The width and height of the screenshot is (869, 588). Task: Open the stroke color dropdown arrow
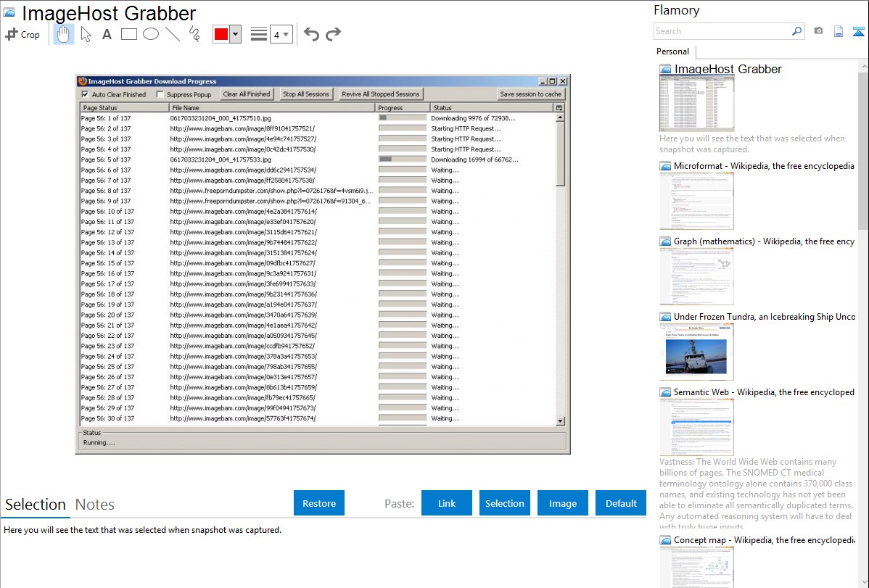(235, 33)
